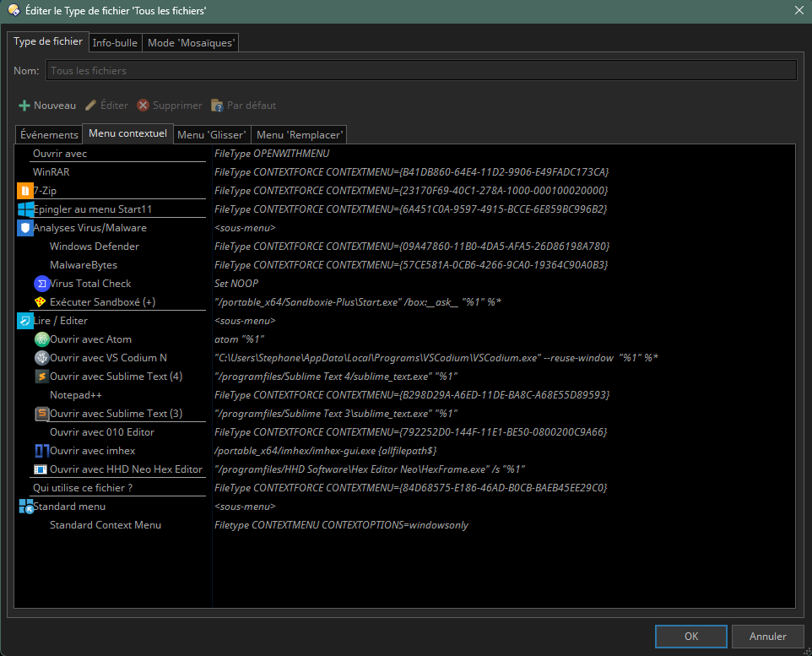812x656 pixels.
Task: Select the Standard menu submenu entry
Action: coord(69,507)
